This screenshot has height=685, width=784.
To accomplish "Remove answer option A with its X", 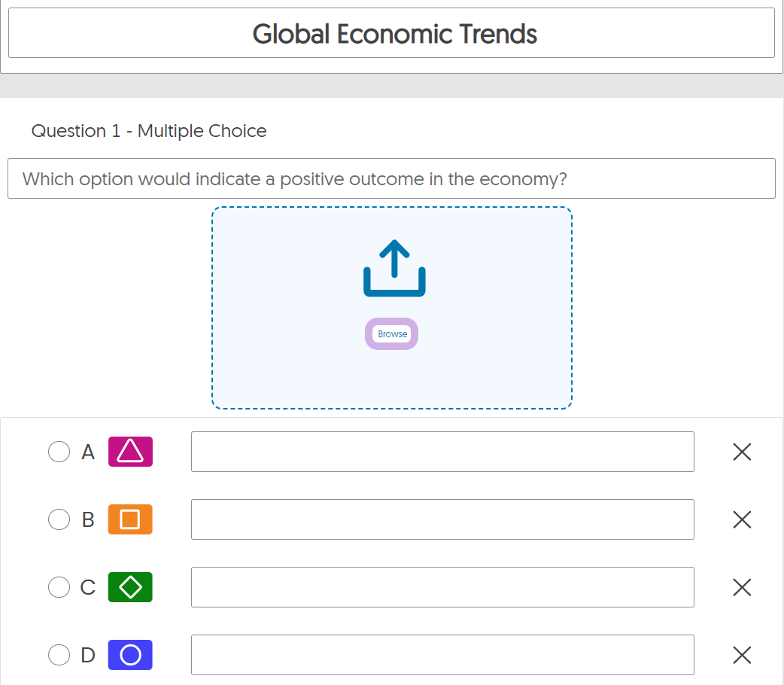I will coord(742,452).
